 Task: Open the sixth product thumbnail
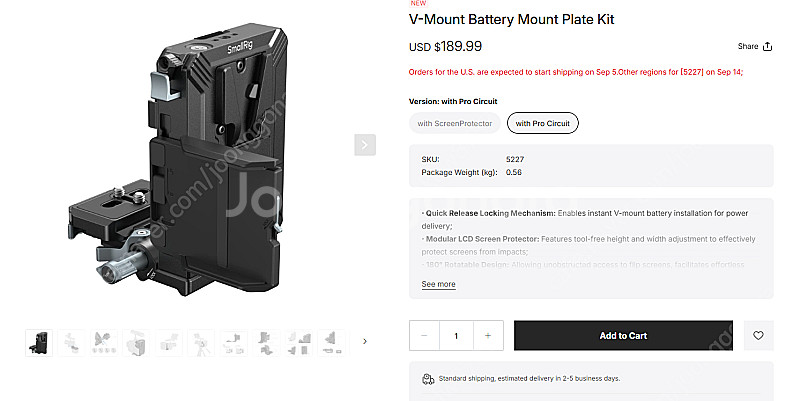pos(201,342)
